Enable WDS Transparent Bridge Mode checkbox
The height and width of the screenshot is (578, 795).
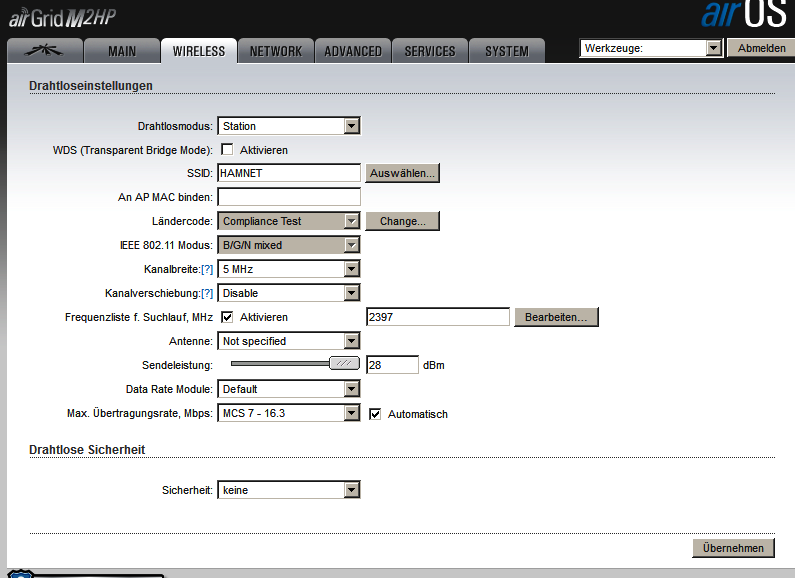(x=227, y=150)
